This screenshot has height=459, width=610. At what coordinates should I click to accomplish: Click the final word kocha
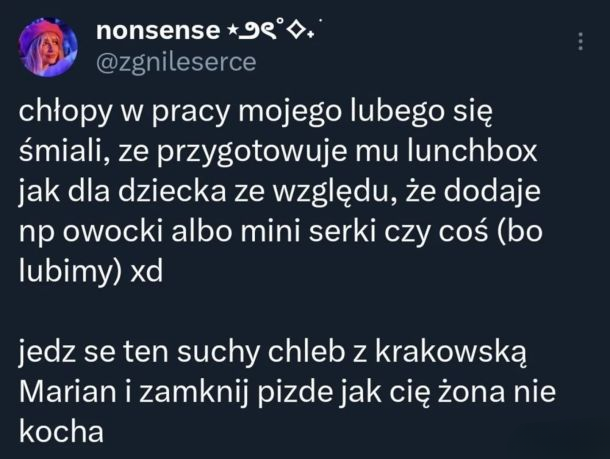[x=61, y=432]
